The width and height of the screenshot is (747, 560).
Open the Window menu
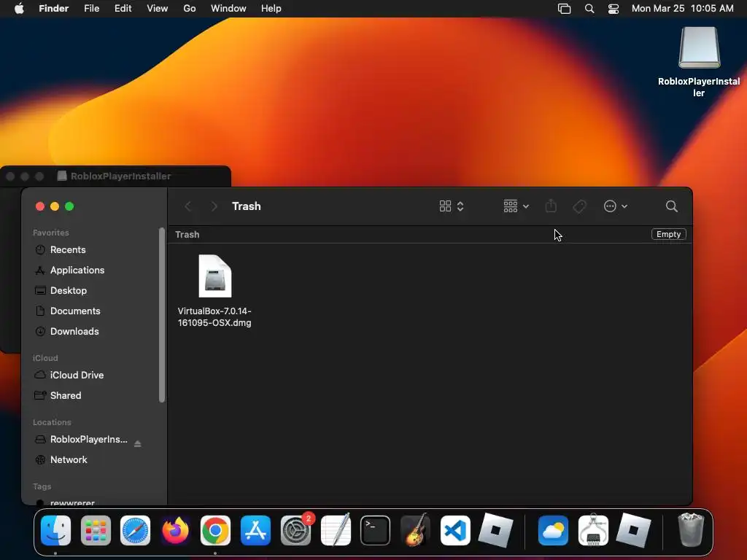pyautogui.click(x=228, y=9)
